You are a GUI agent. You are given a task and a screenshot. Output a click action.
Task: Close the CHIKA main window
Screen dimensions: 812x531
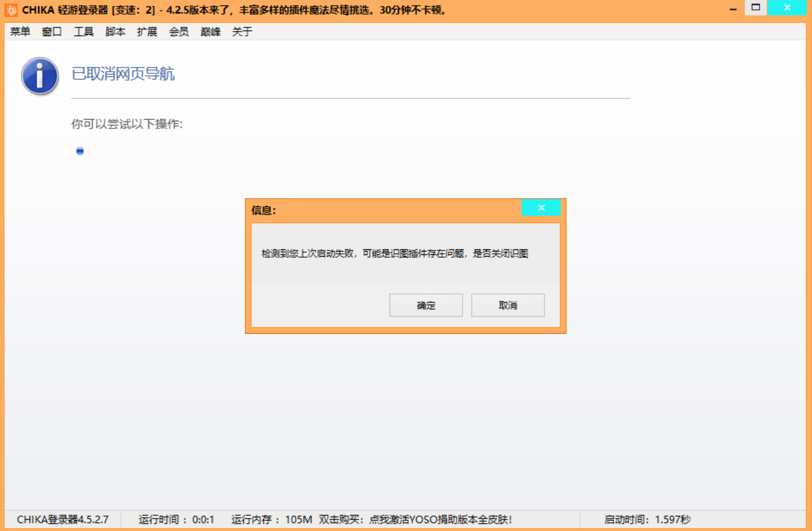(787, 8)
